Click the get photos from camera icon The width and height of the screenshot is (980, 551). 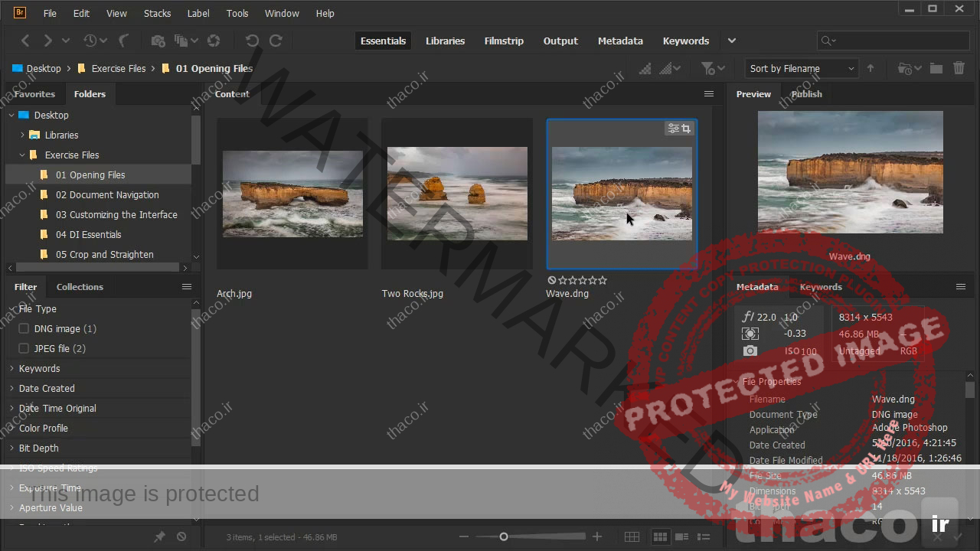[x=158, y=41]
